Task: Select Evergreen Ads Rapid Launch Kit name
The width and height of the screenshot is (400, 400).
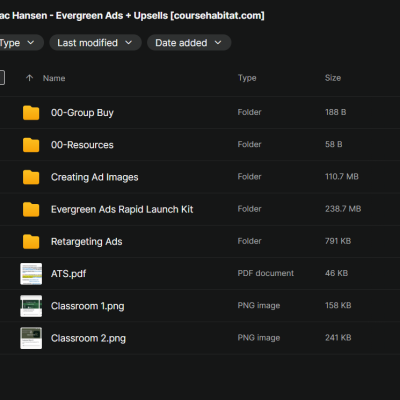Action: pos(122,209)
